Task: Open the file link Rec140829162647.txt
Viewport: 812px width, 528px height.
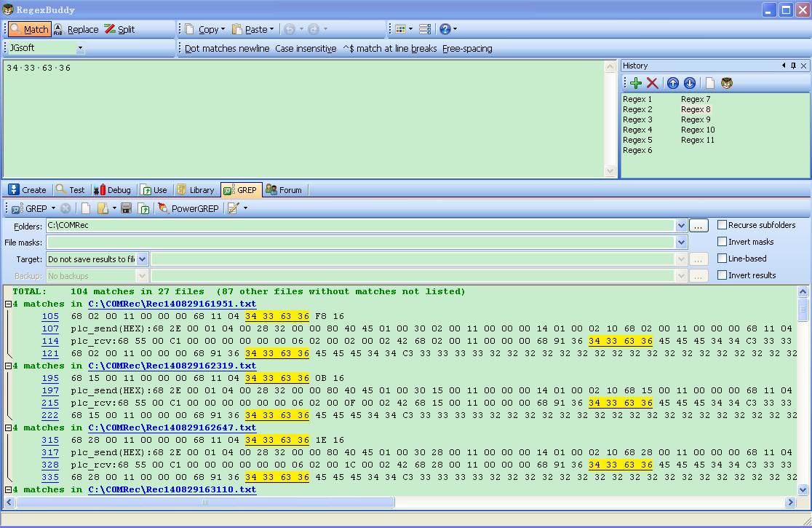Action: pos(172,428)
